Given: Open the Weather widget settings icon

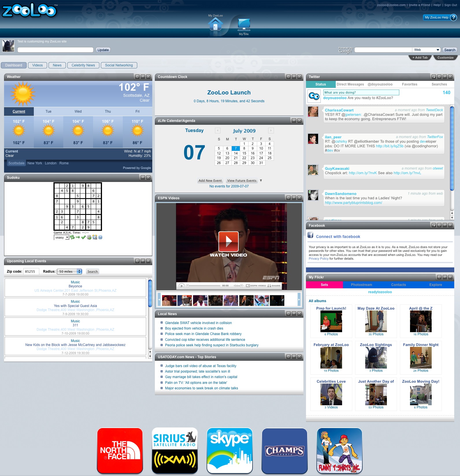Looking at the screenshot, I should point(137,77).
